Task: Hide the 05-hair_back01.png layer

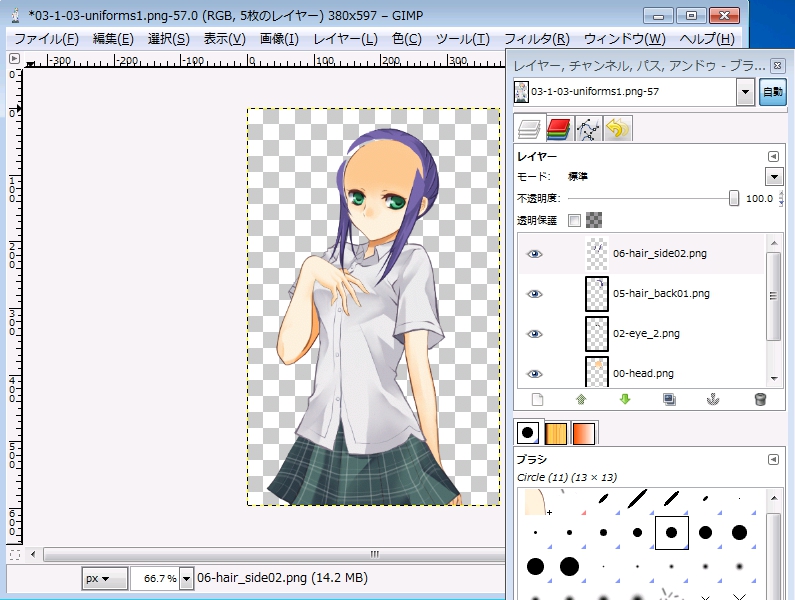Action: pyautogui.click(x=534, y=294)
